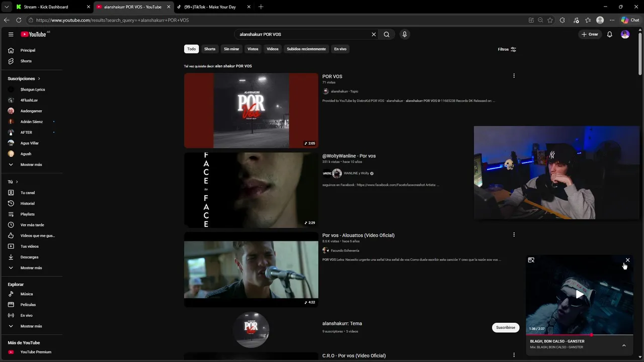This screenshot has height=362, width=644.
Task: Expand Mostrar más under Tú section
Action: (x=31, y=268)
